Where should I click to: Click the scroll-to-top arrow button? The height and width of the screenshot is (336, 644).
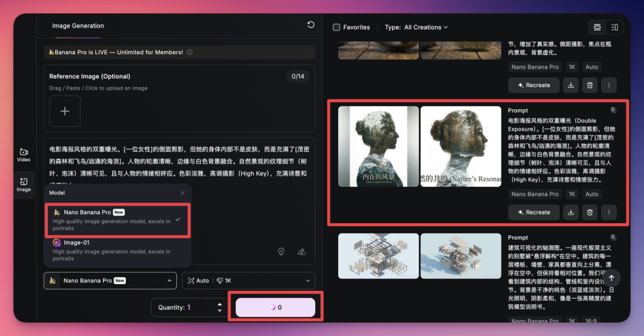[612, 278]
